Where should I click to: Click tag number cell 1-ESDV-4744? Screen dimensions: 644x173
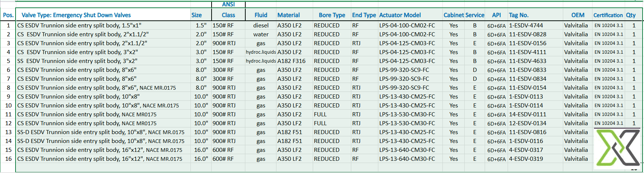point(526,26)
